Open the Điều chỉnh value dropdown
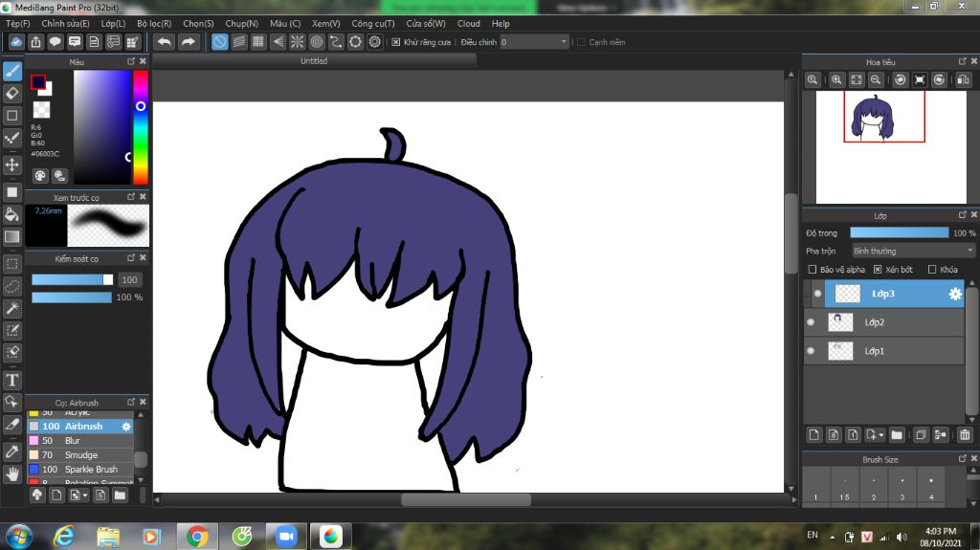 pos(534,42)
